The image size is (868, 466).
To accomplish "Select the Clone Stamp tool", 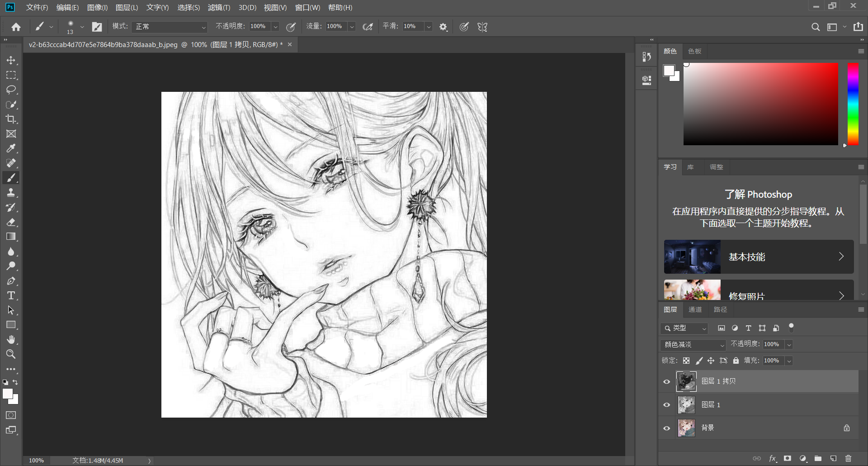I will pos(11,193).
